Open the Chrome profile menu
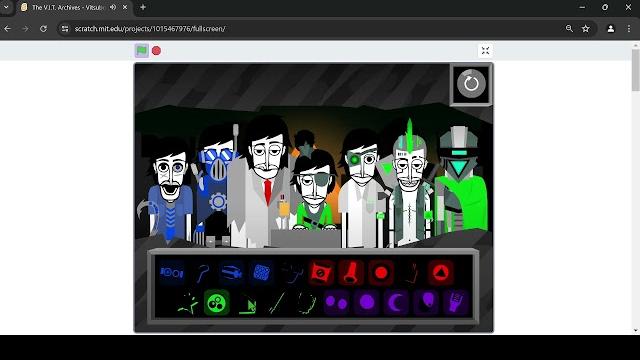640x360 pixels. 611,29
